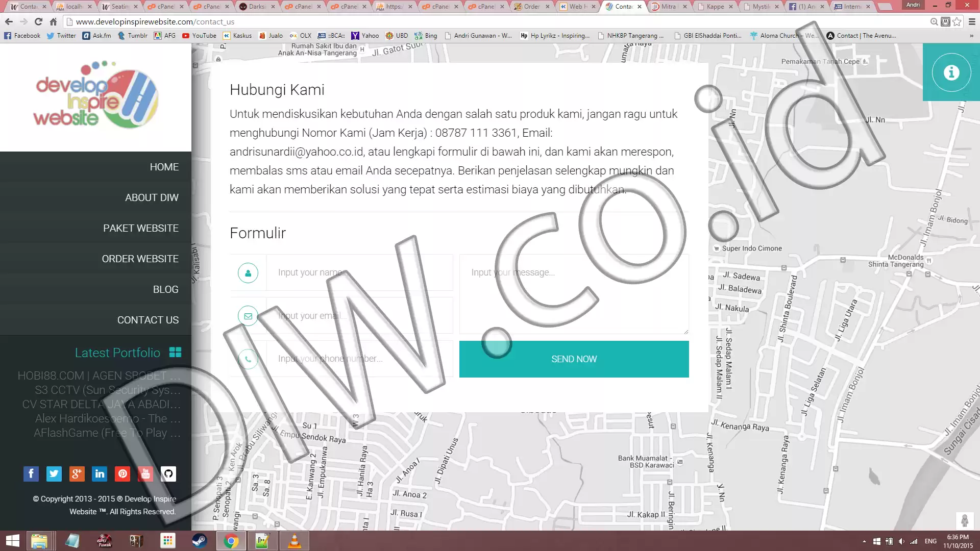
Task: Open AFlashGame portfolio link
Action: [x=107, y=433]
